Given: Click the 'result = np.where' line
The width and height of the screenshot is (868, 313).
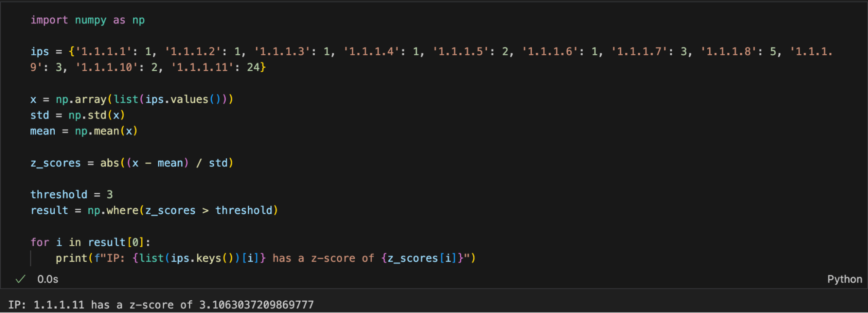Looking at the screenshot, I should tap(154, 211).
